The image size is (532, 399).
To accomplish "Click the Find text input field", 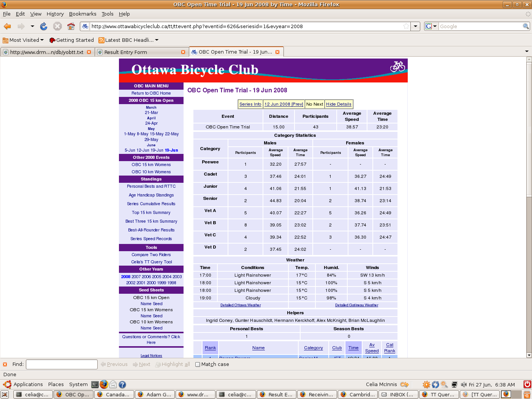I will pos(62,364).
